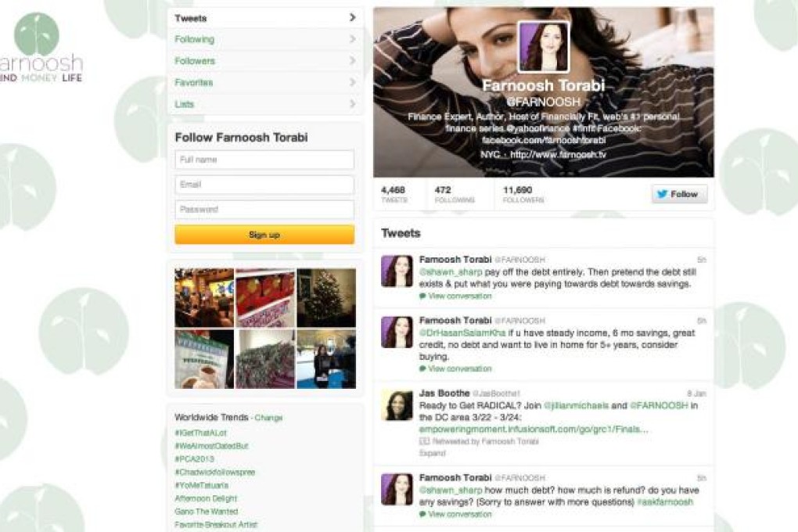Click the Email input field
The width and height of the screenshot is (798, 532).
[x=264, y=185]
